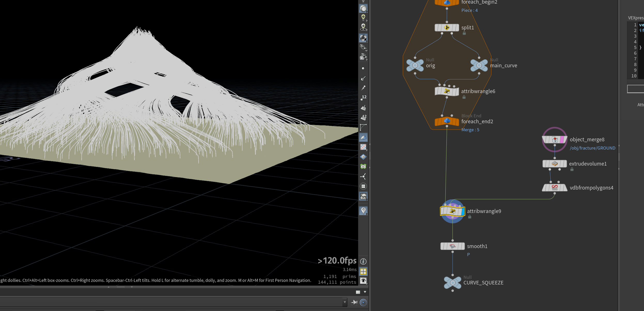Toggle display primitive normals icon
This screenshot has height=311, width=644.
363,108
